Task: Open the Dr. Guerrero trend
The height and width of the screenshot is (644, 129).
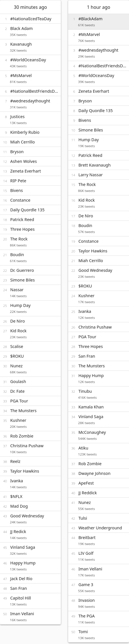Action: pos(30,270)
